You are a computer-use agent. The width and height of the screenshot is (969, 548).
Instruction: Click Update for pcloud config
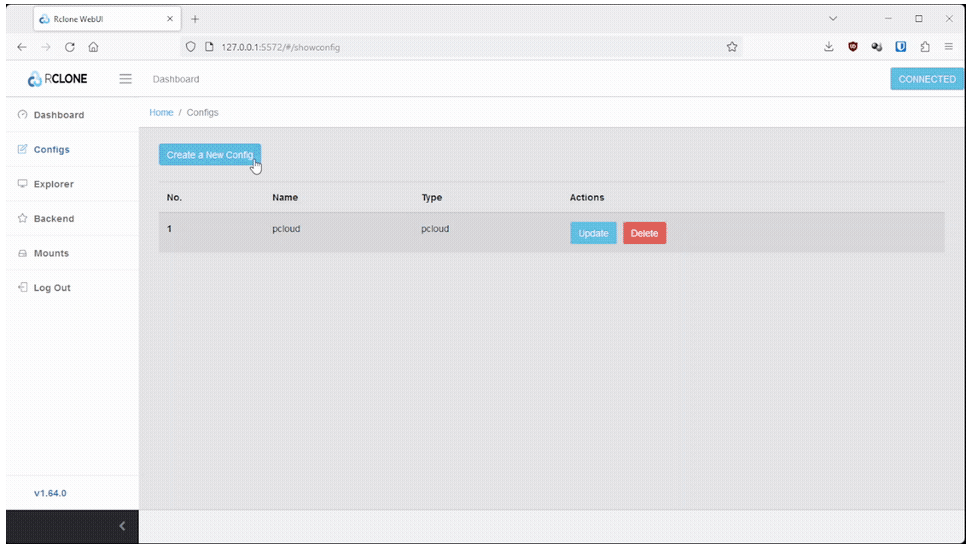(593, 233)
